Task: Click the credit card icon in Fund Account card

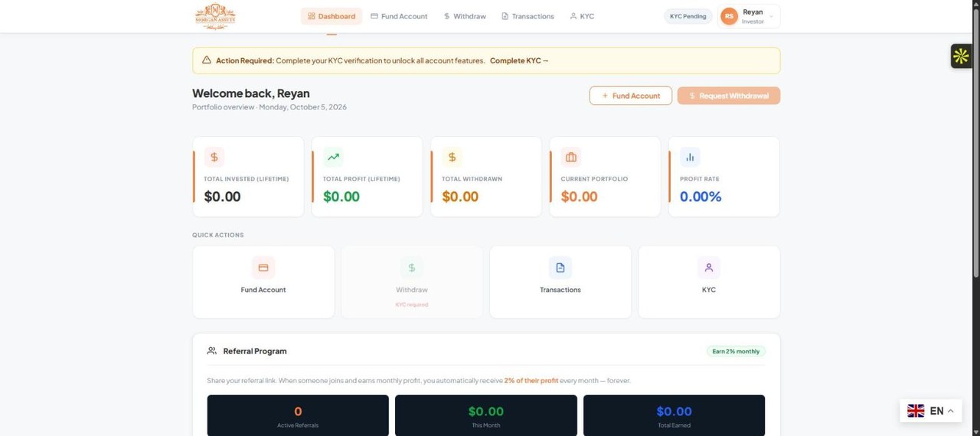Action: (263, 268)
